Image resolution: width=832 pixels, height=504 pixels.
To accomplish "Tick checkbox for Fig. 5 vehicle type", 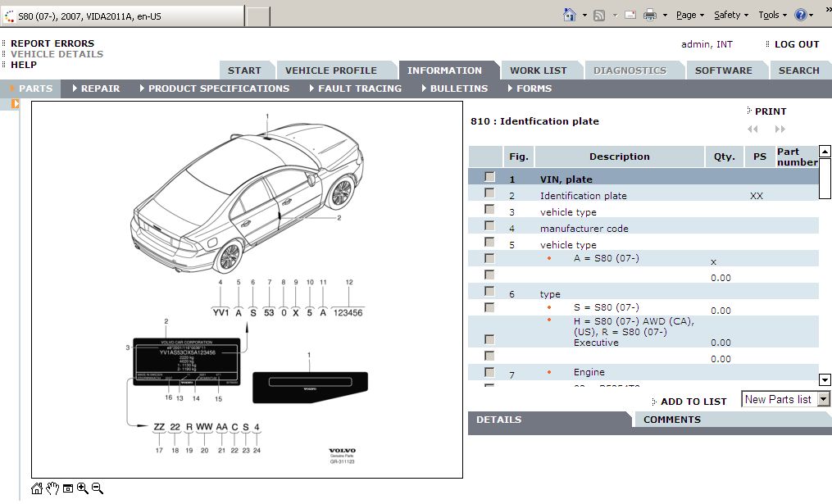I will tap(489, 243).
